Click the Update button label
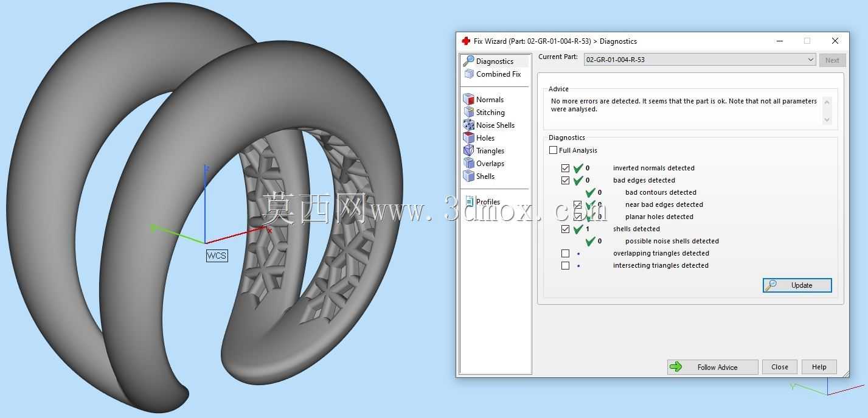Viewport: 868px width, 418px height. point(802,285)
